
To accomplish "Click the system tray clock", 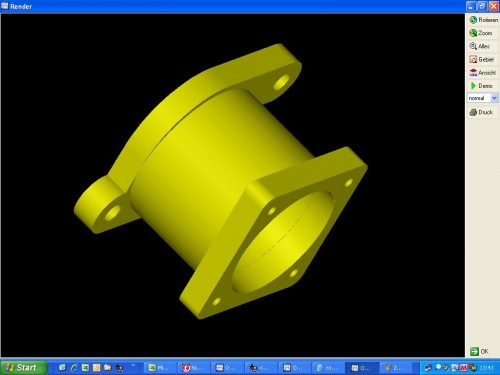I will click(x=487, y=368).
